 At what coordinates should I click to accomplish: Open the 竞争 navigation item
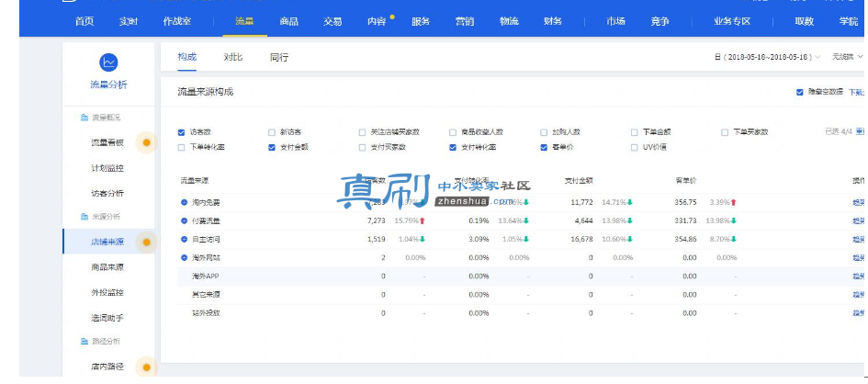point(659,21)
